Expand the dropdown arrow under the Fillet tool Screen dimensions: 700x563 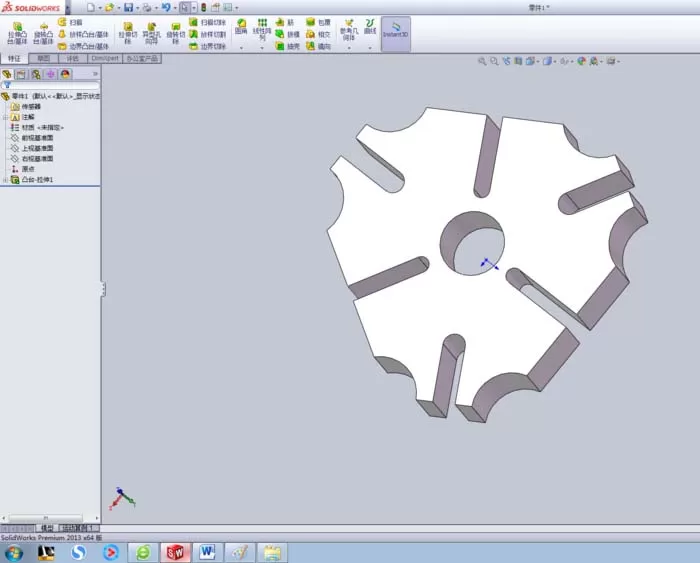click(x=242, y=47)
